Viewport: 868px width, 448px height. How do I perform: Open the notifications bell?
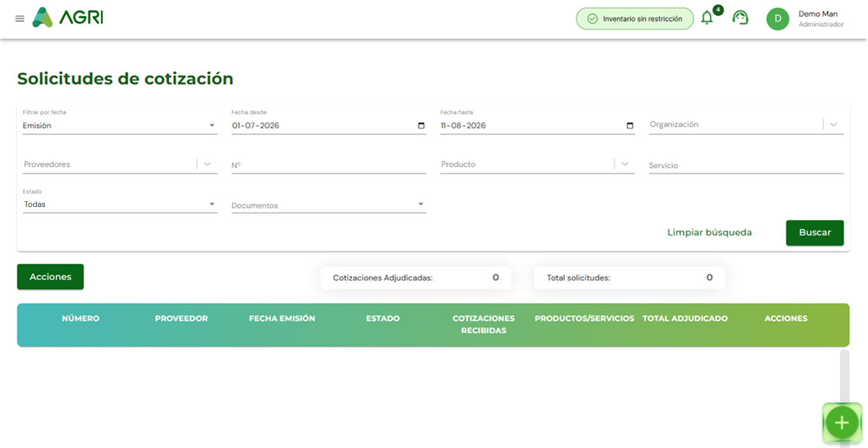tap(707, 18)
